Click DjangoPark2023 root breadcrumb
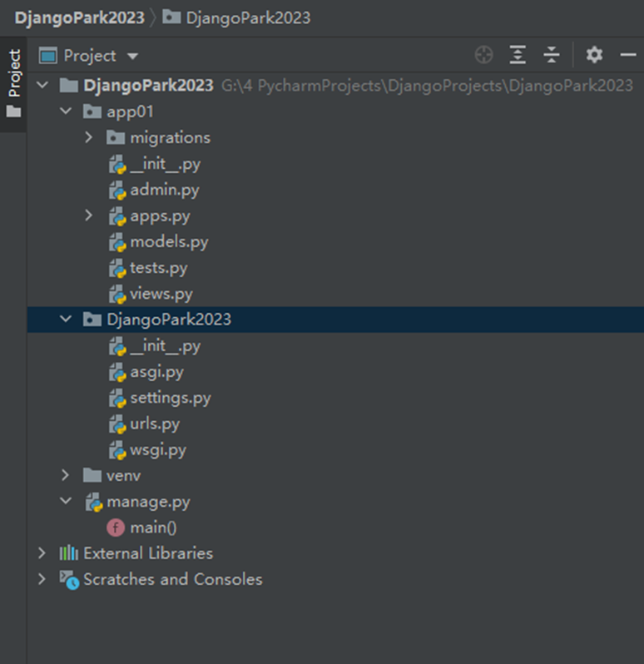Viewport: 644px width, 664px height. [80, 17]
